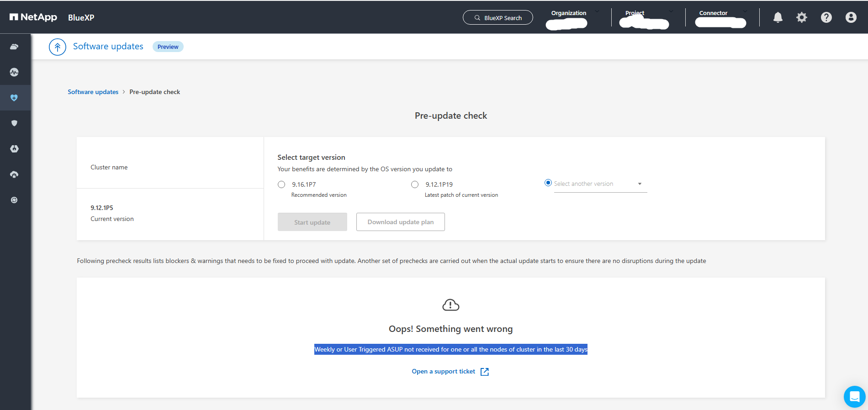Open the notifications bell
Viewport: 868px width, 410px height.
click(778, 17)
